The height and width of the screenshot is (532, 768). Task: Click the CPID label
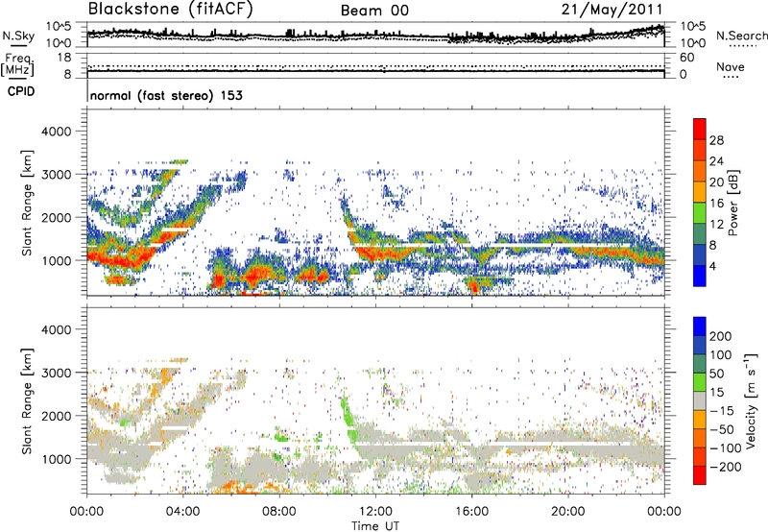coord(20,91)
